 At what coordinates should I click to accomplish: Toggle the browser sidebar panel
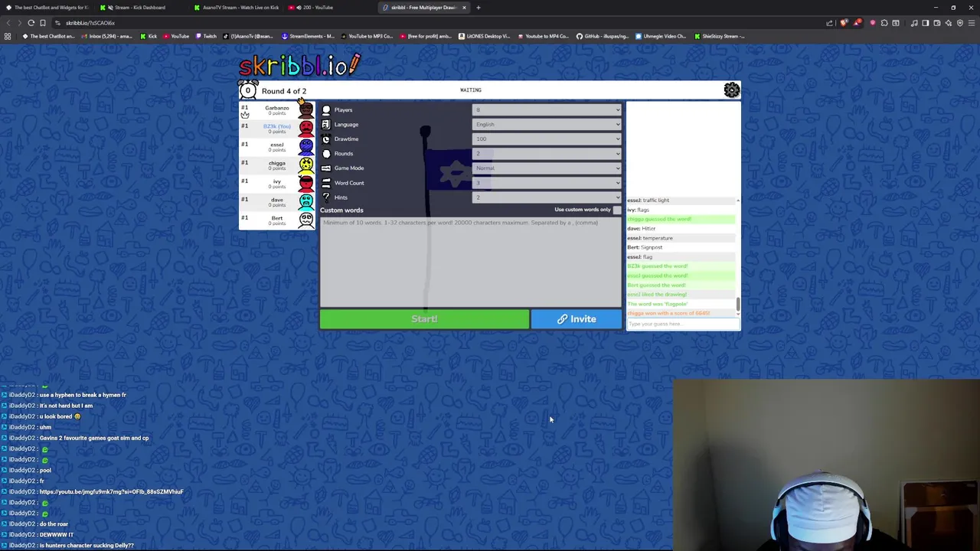(926, 23)
